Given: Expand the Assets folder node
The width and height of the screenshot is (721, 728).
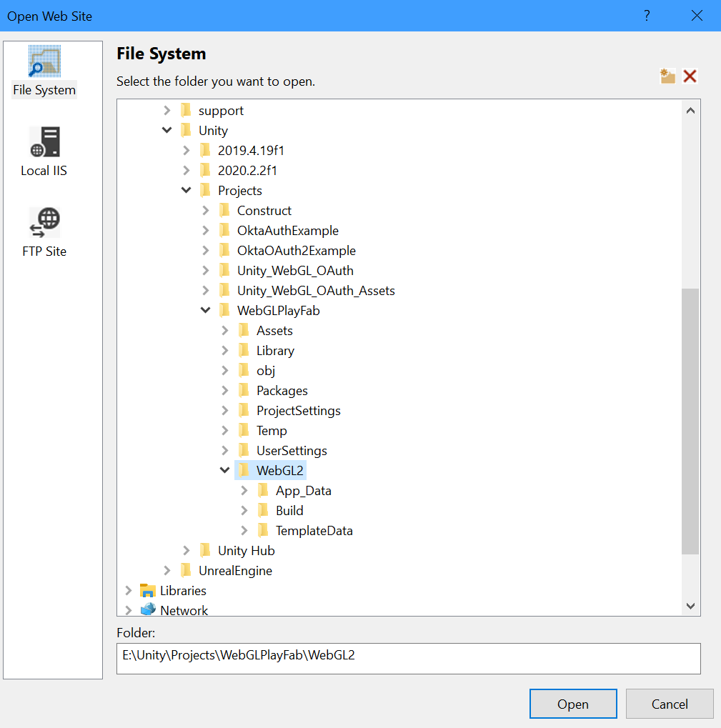Looking at the screenshot, I should (225, 331).
